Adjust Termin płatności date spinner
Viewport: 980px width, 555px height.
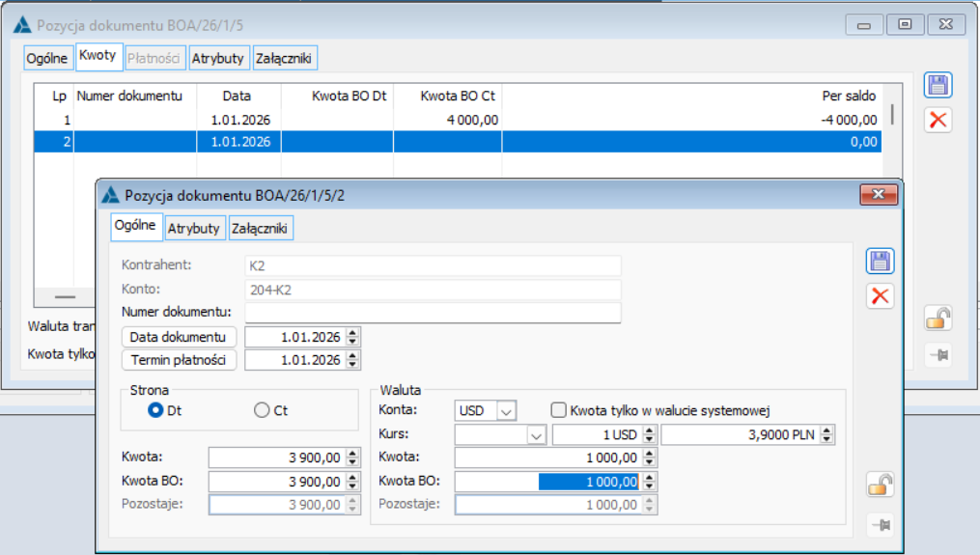[x=353, y=360]
